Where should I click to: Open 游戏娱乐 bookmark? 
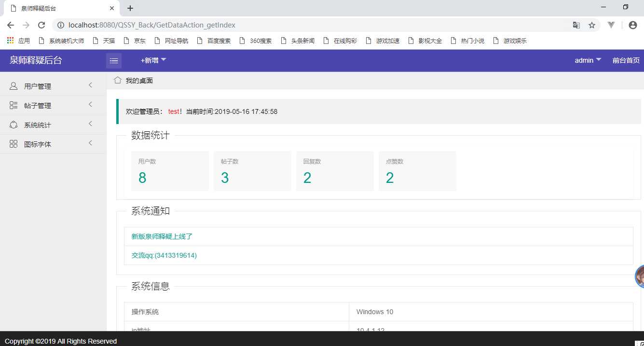[510, 41]
